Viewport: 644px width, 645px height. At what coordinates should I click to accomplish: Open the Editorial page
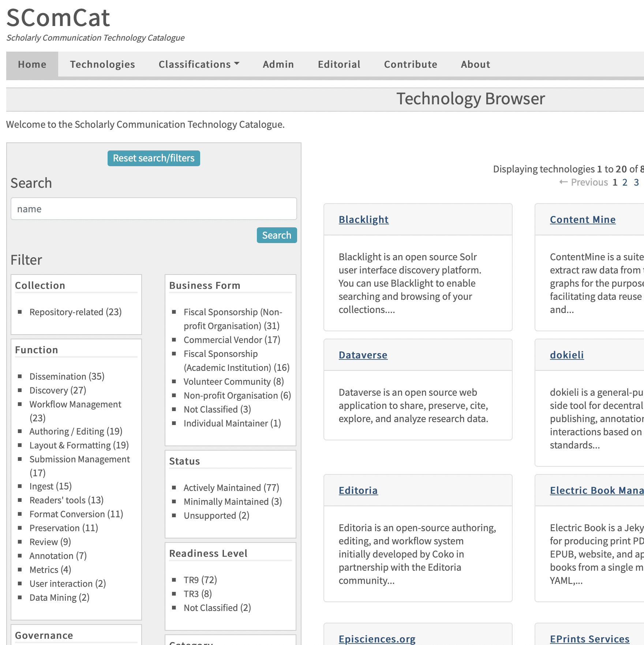[x=339, y=64]
